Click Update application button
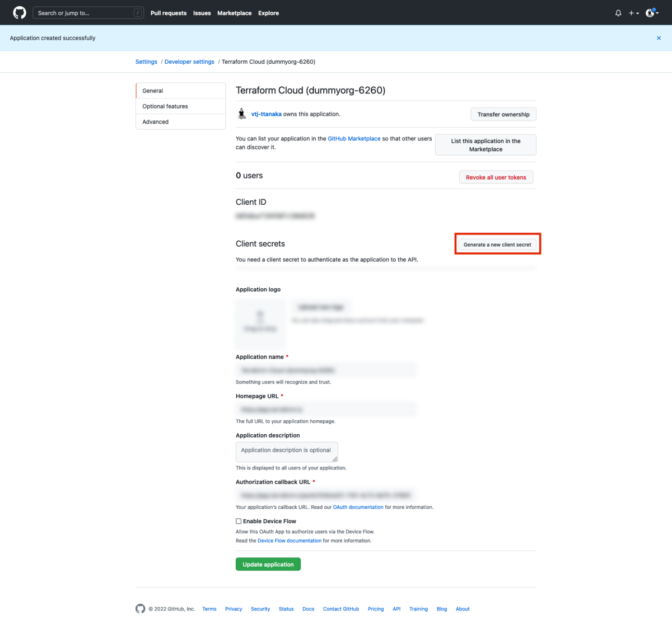Image resolution: width=672 pixels, height=634 pixels. click(x=268, y=564)
